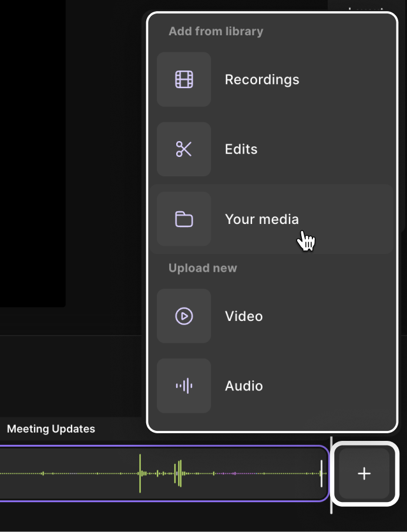Click the black video preview area
Screen dimensions: 407x532
click(x=32, y=153)
